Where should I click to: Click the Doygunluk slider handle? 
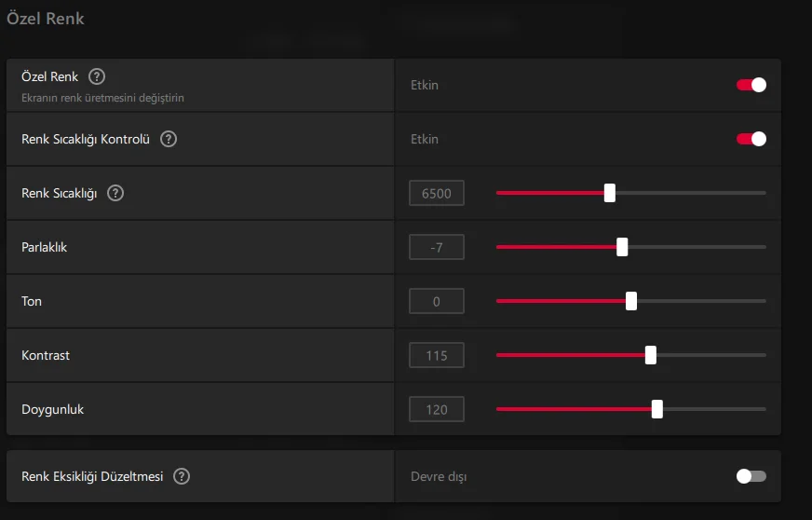click(656, 409)
